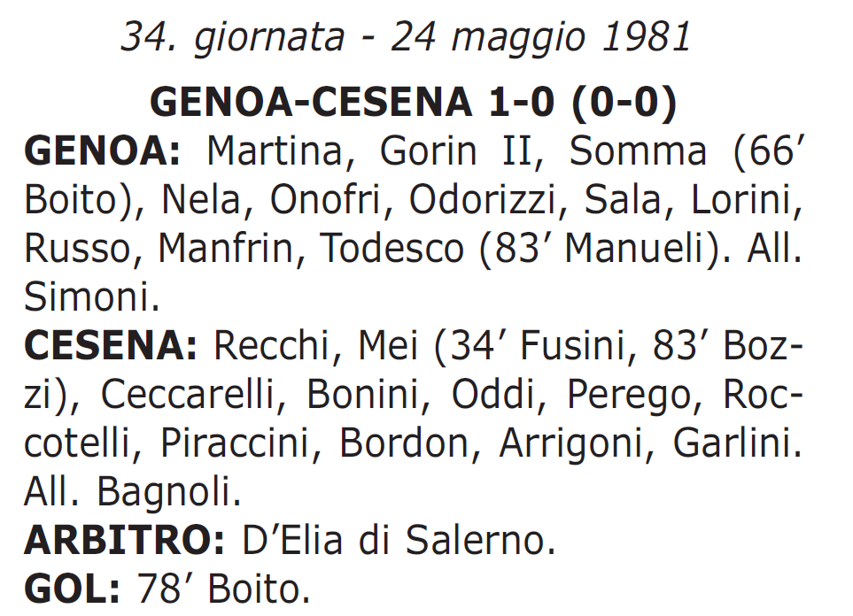853x616 pixels.
Task: Click the goal scorer text 78' Boito
Action: coord(223,589)
